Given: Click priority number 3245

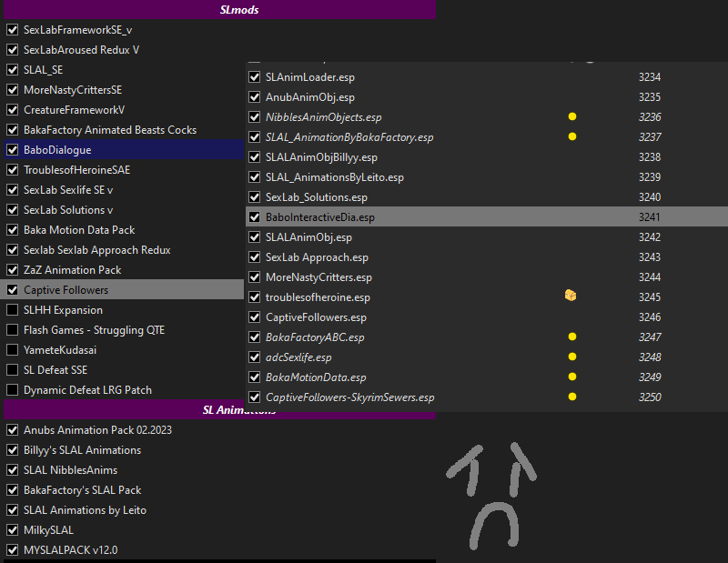Looking at the screenshot, I should (x=650, y=297).
